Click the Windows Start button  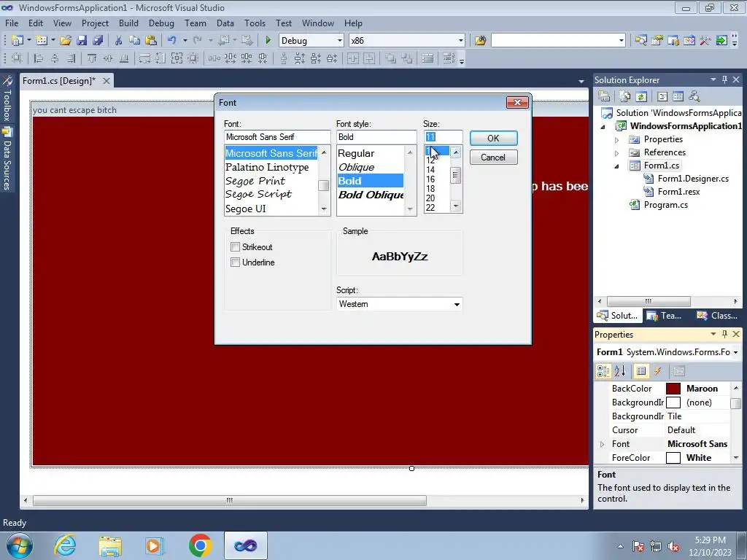tap(20, 545)
